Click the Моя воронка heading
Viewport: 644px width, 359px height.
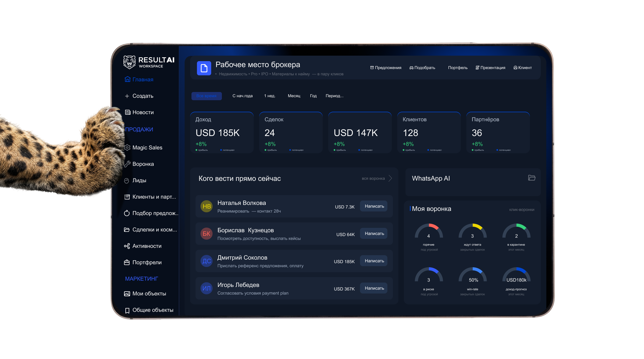(432, 209)
